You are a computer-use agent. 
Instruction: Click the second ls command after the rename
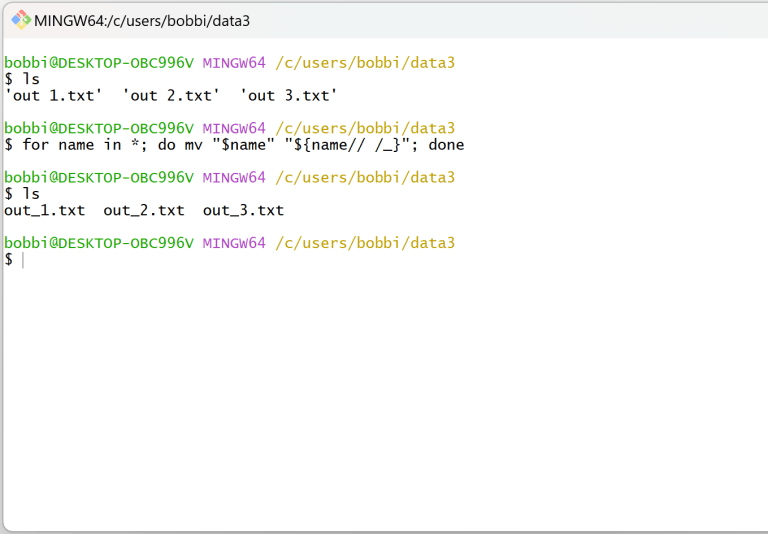(x=22, y=194)
